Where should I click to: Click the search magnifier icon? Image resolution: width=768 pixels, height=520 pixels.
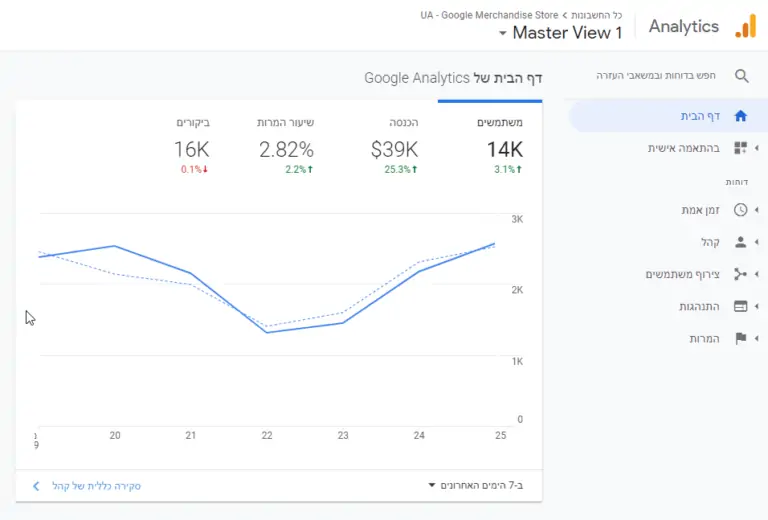tap(742, 76)
